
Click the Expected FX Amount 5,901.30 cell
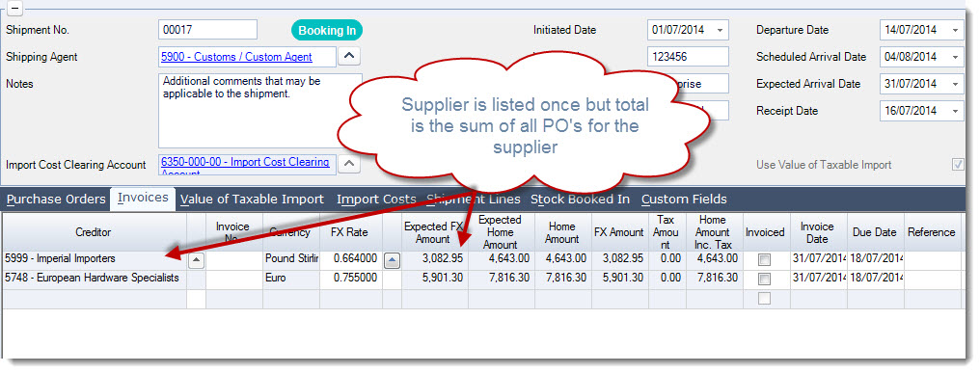(x=434, y=279)
